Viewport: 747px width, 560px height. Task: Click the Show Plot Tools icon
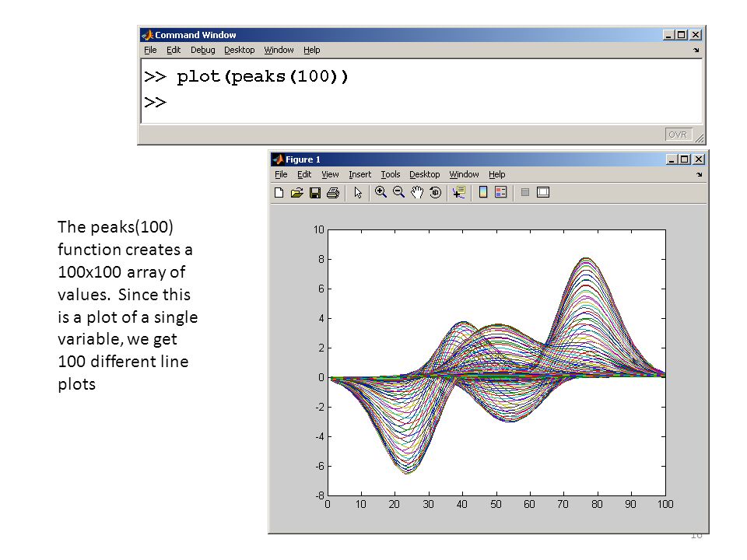[543, 192]
